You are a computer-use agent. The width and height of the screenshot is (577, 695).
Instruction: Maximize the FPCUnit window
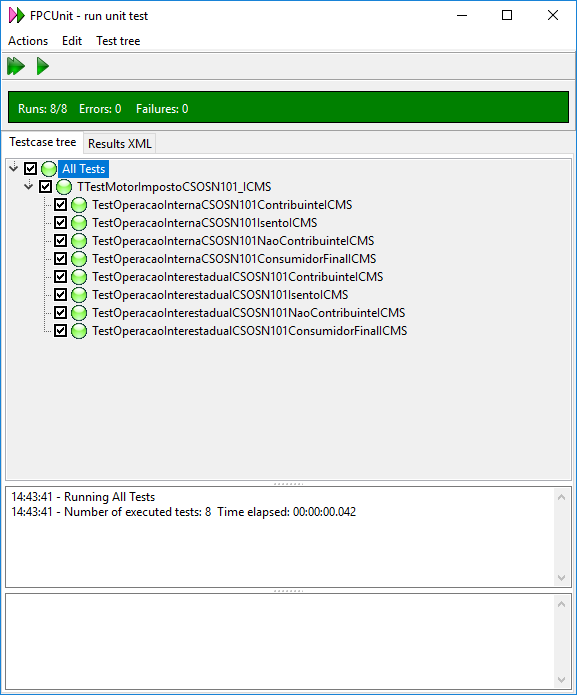tap(507, 16)
